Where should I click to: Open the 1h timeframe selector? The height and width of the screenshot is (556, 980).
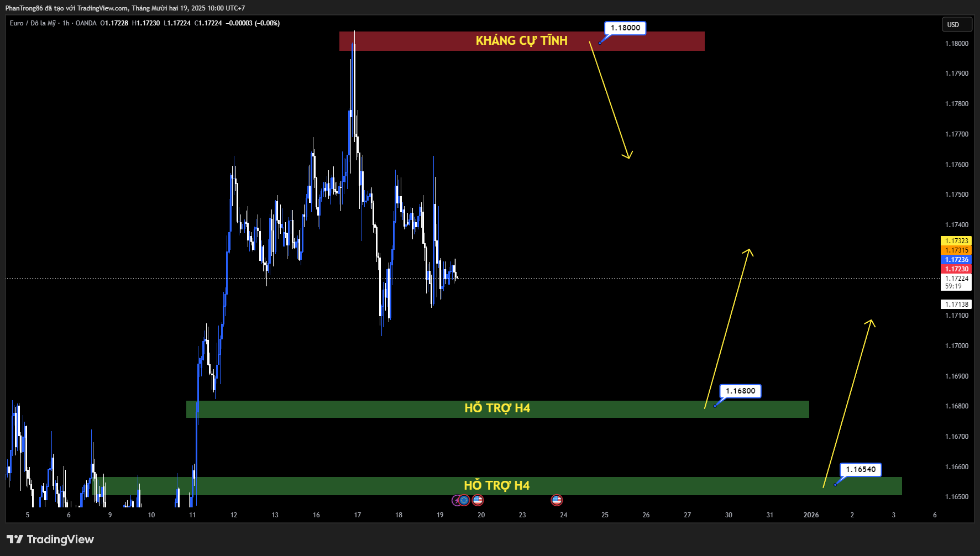(x=66, y=23)
